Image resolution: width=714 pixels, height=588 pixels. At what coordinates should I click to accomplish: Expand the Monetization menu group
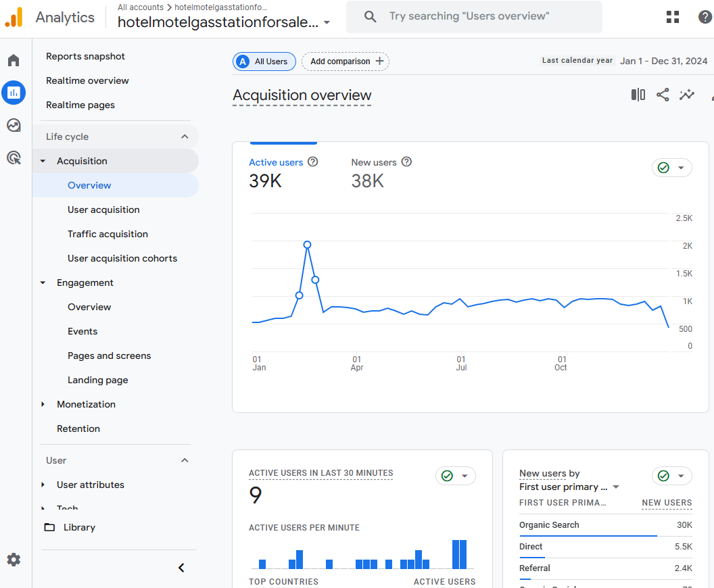(43, 404)
